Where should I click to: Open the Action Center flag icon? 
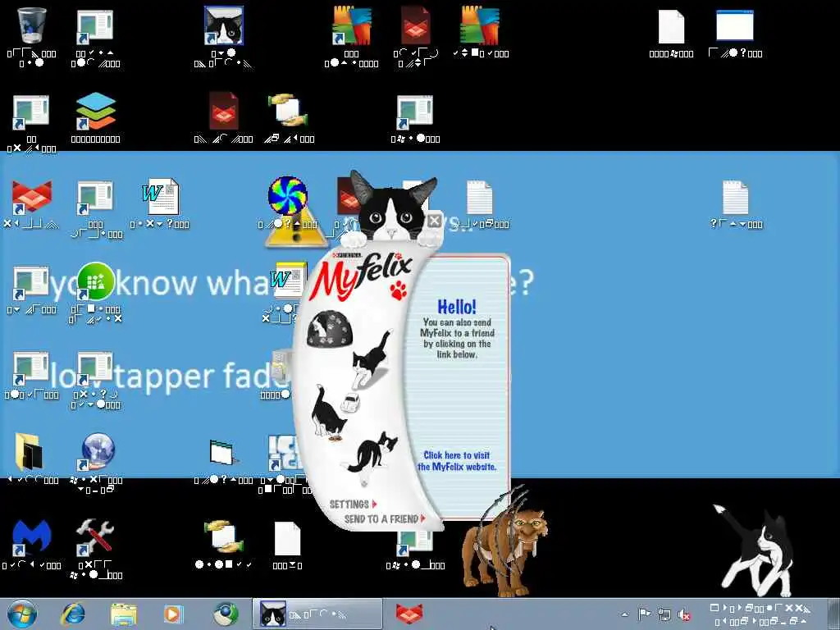645,614
